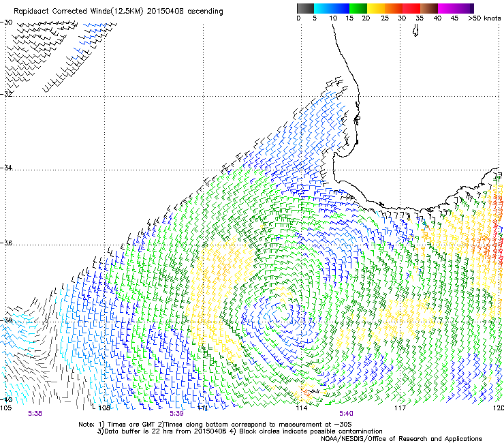Click the orange 25–30 knots legend segment
This screenshot has height=443, width=504.
point(394,8)
